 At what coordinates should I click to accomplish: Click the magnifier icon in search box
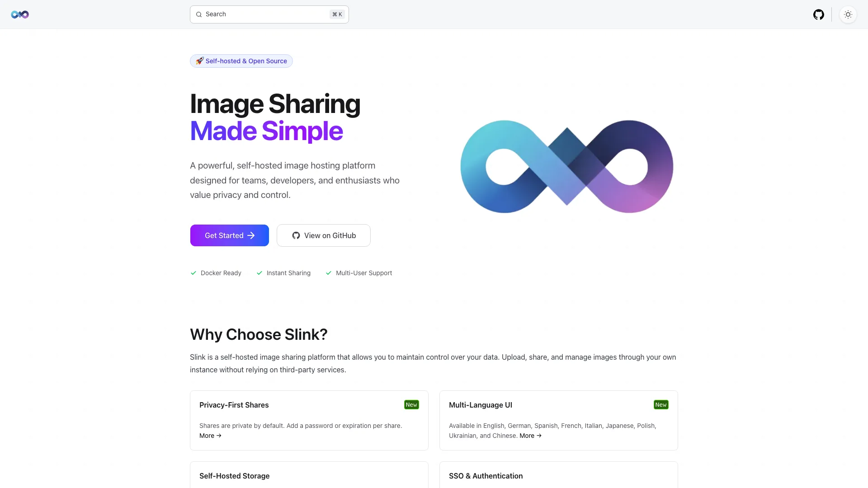point(199,14)
